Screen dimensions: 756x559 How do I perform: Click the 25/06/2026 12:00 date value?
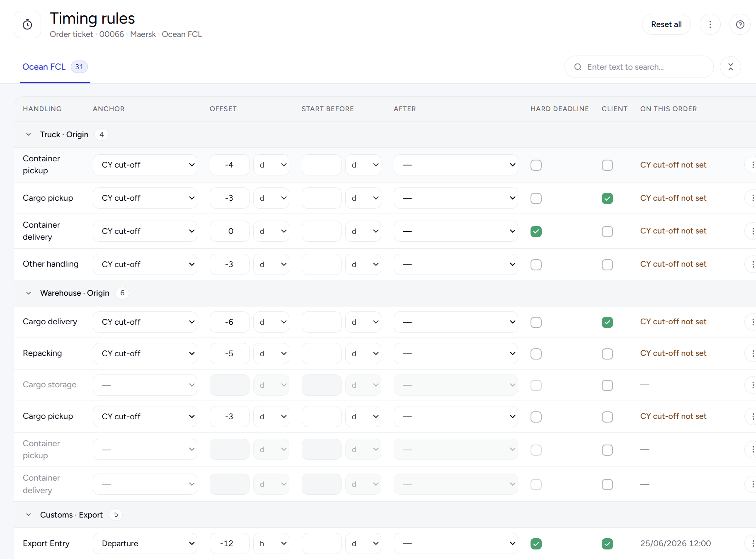[676, 543]
